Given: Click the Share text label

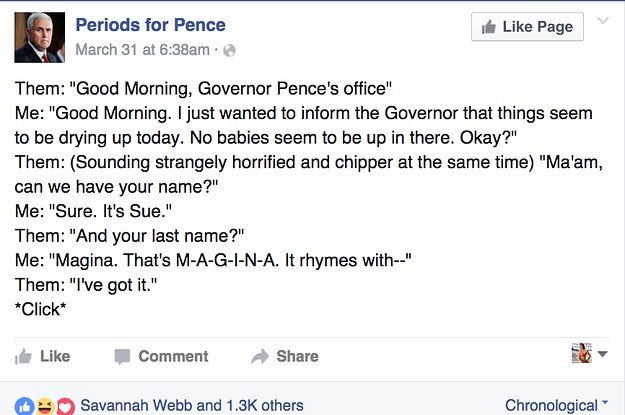Looking at the screenshot, I should pyautogui.click(x=297, y=356).
